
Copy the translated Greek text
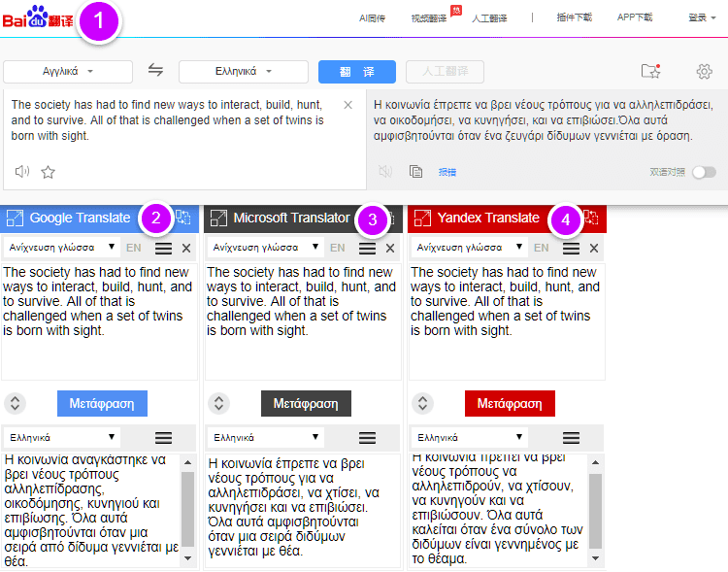(415, 172)
